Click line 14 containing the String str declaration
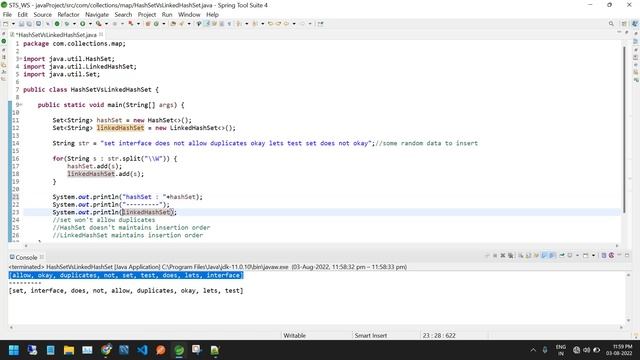 265,143
